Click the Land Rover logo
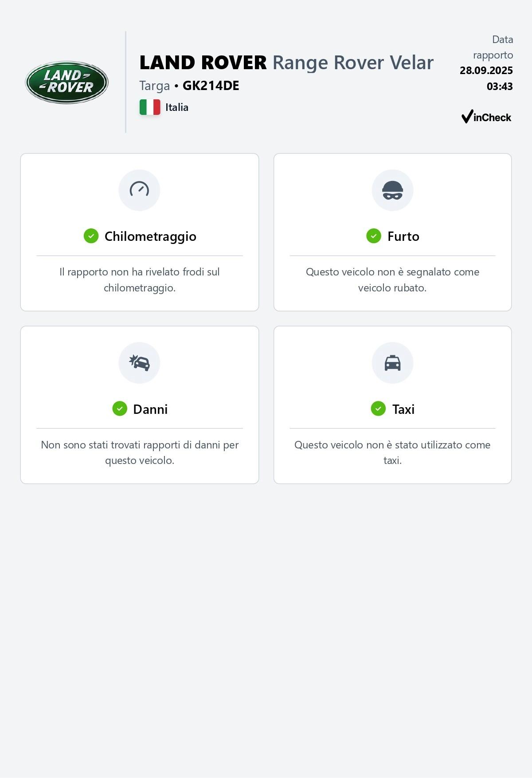Image resolution: width=532 pixels, height=778 pixels. coord(66,83)
